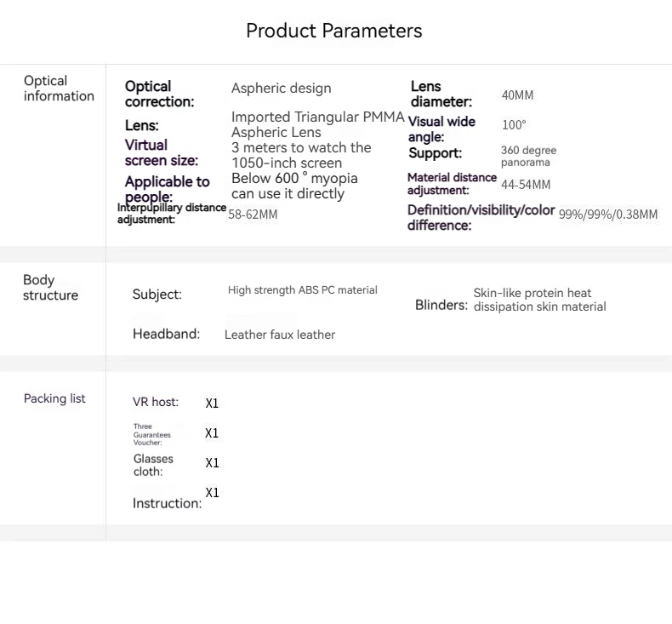This screenshot has width=672, height=624.
Task: Click the High strength ABS PC material text
Action: point(302,290)
